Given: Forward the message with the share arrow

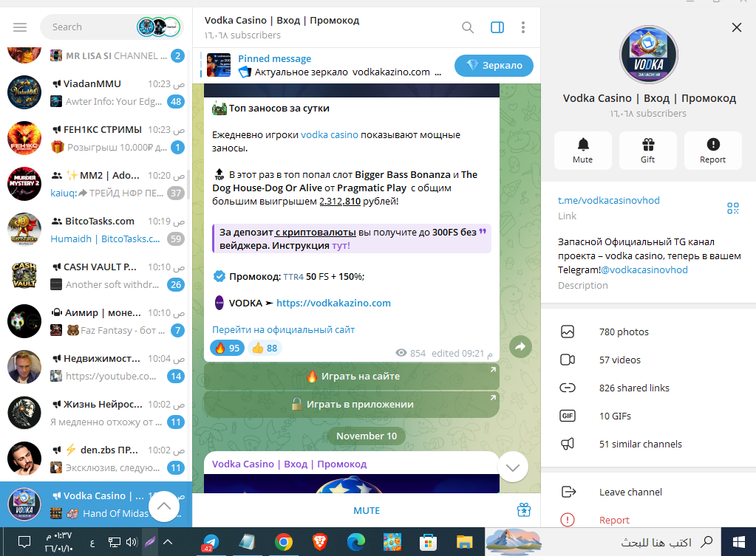Looking at the screenshot, I should [521, 346].
